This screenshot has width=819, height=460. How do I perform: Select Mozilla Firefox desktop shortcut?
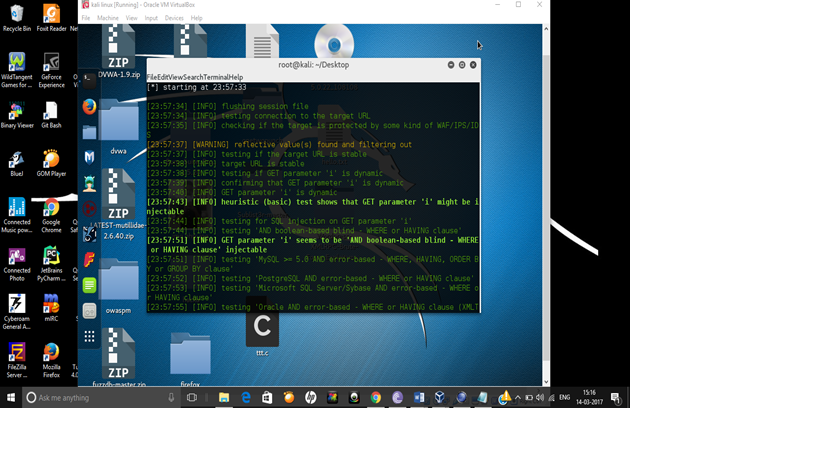(51, 360)
